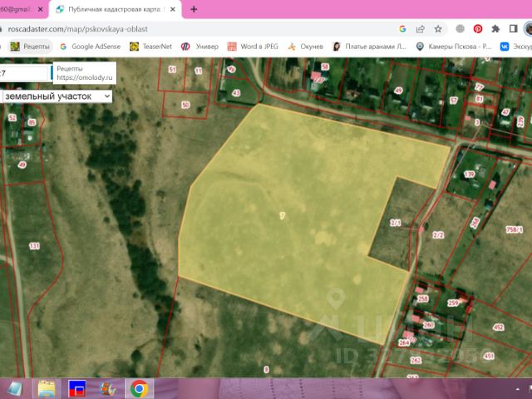Open the Универ bookmark
The height and width of the screenshot is (399, 532).
pyautogui.click(x=199, y=47)
